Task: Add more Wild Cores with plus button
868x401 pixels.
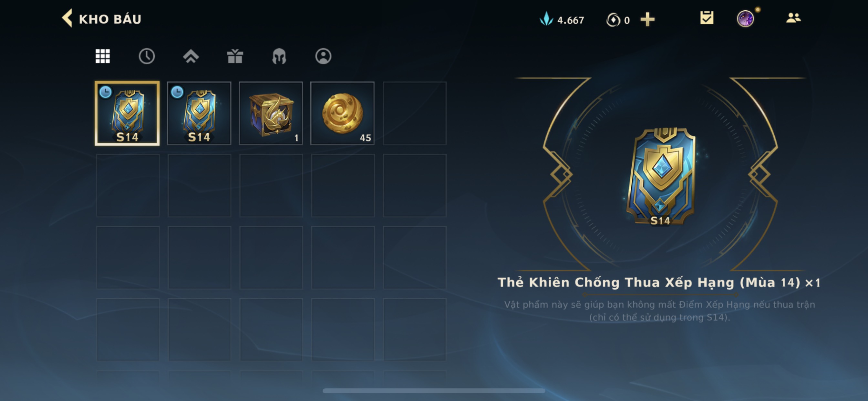Action: pyautogui.click(x=647, y=20)
